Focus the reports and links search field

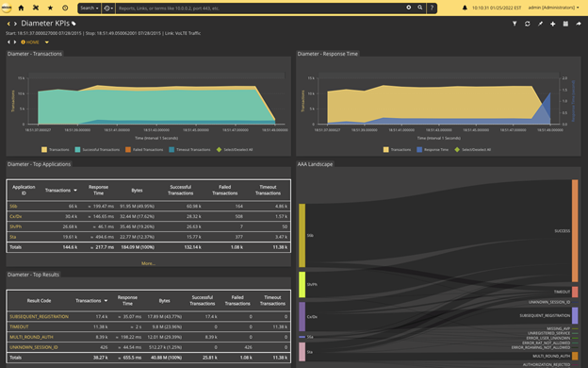(261, 8)
